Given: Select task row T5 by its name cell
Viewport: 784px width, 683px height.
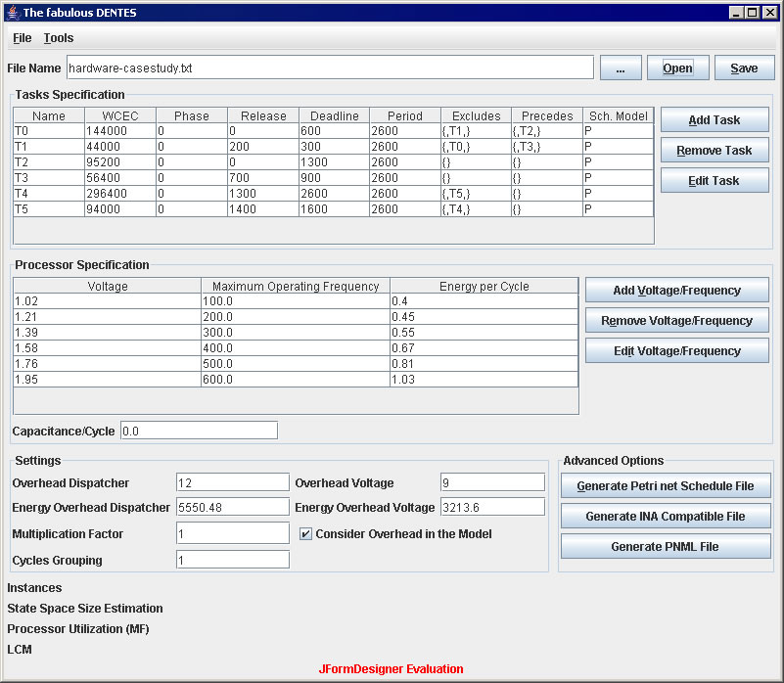Looking at the screenshot, I should [x=49, y=209].
